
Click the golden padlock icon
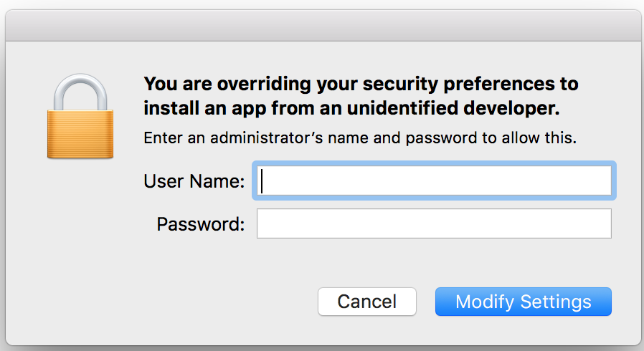pos(80,116)
